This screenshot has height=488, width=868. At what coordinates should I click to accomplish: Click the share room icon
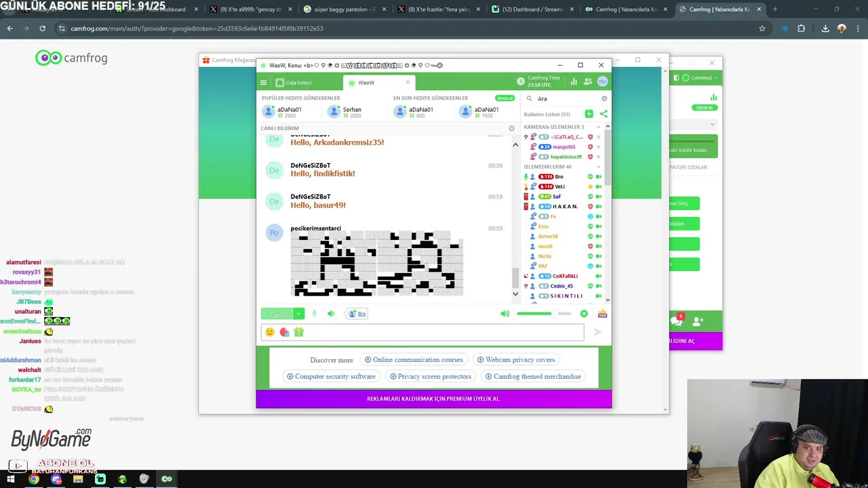pyautogui.click(x=604, y=114)
